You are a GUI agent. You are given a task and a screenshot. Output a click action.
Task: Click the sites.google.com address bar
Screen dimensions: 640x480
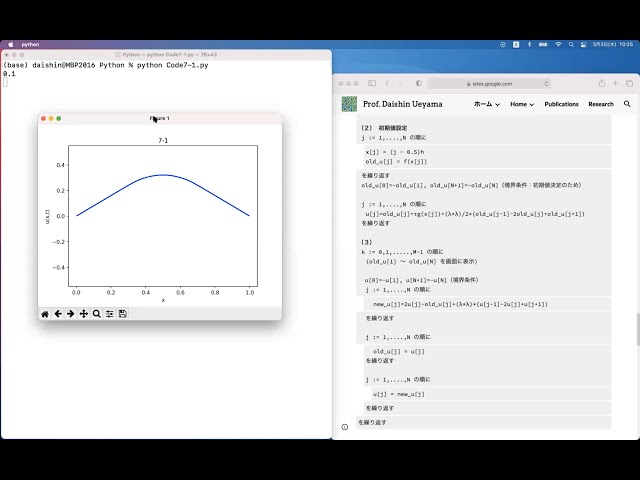(489, 84)
